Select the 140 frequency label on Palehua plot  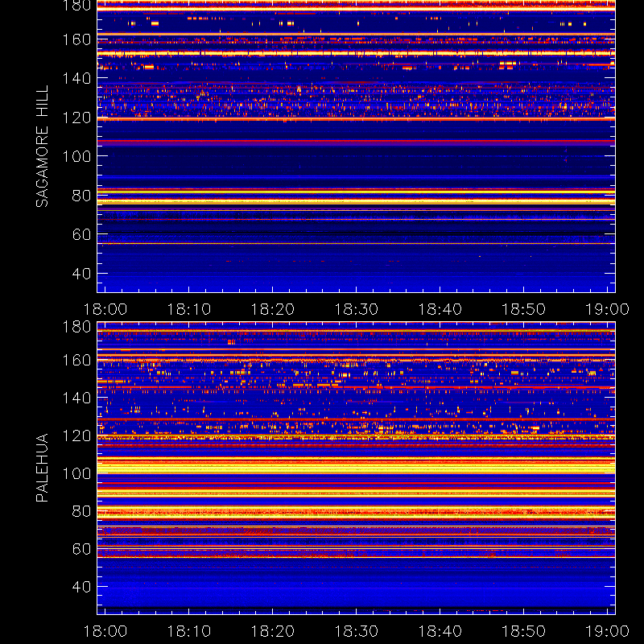point(76,398)
